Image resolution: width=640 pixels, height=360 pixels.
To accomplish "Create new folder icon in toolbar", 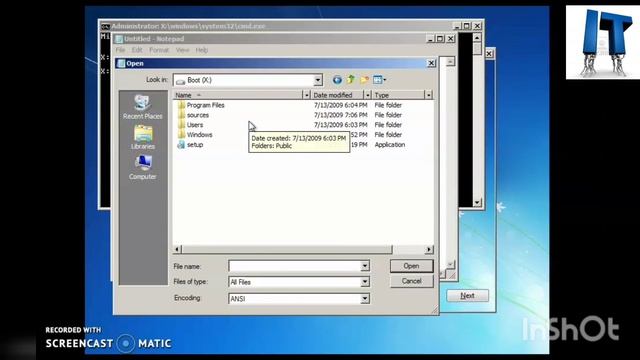I will pos(364,80).
